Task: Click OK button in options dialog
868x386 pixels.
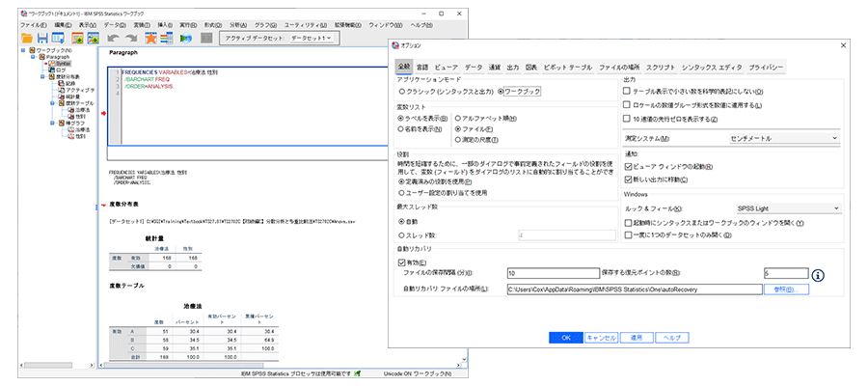Action: coord(565,337)
